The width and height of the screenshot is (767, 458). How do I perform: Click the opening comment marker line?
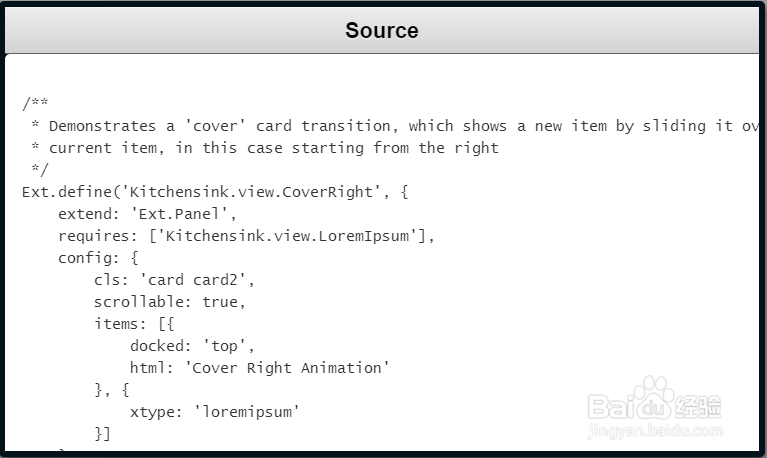click(35, 104)
